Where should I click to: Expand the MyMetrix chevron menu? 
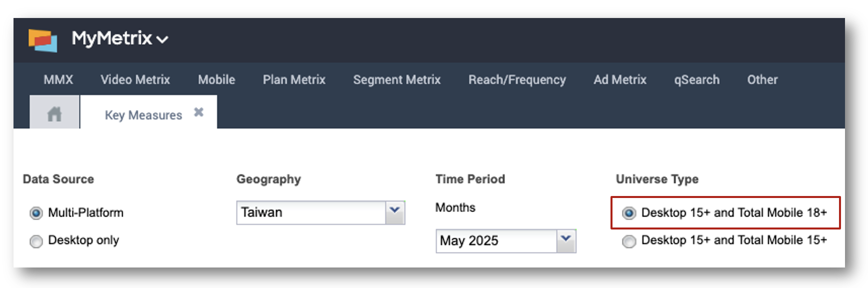(x=162, y=39)
